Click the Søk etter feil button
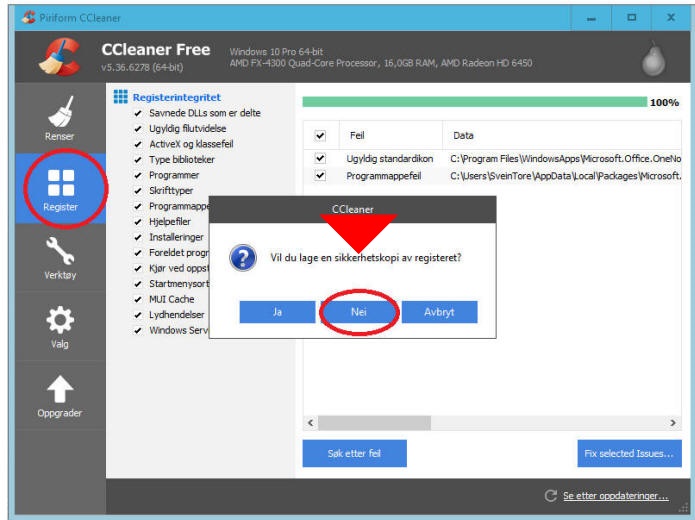Image resolution: width=695 pixels, height=520 pixels. tap(355, 453)
